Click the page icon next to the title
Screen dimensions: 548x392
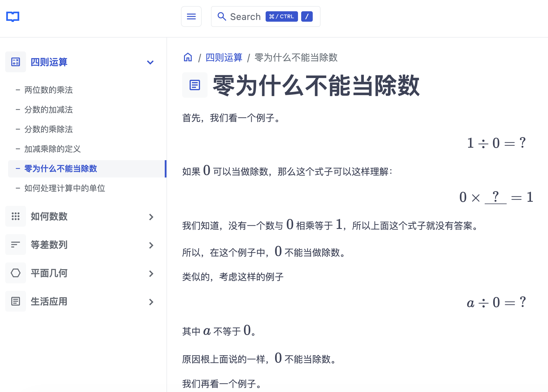pyautogui.click(x=195, y=85)
